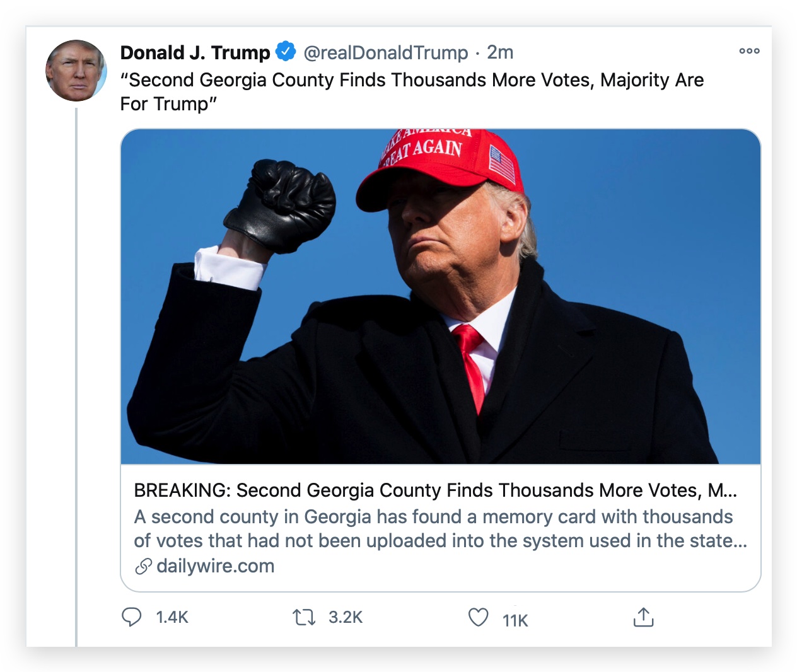The image size is (797, 672).
Task: Click the retweet arrows icon
Action: 304,617
